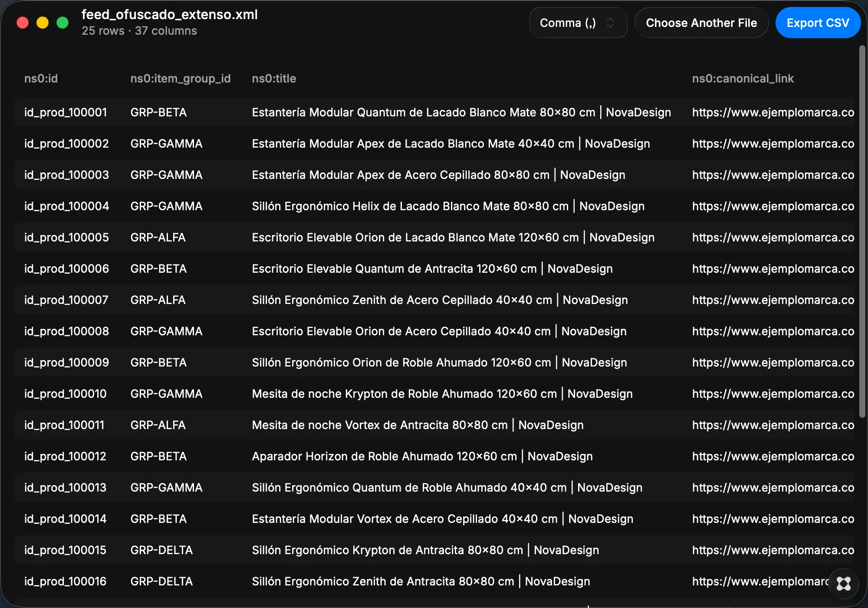Click GRP-ALFA in row id_prod_100005

[158, 238]
